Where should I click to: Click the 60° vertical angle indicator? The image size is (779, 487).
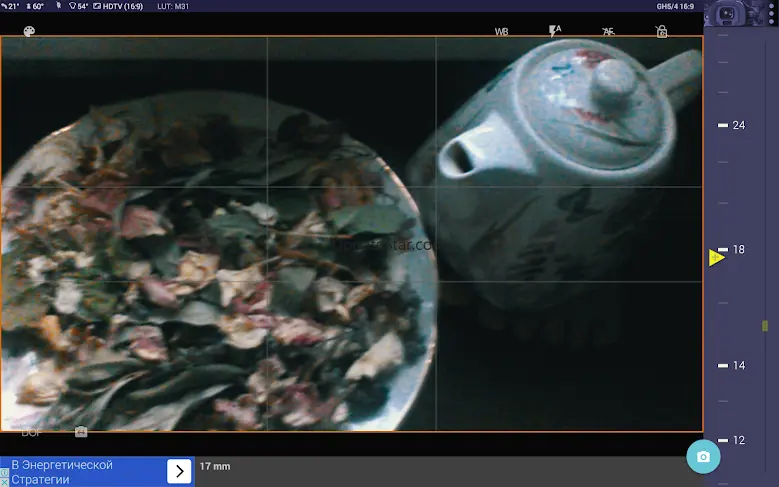[x=35, y=6]
